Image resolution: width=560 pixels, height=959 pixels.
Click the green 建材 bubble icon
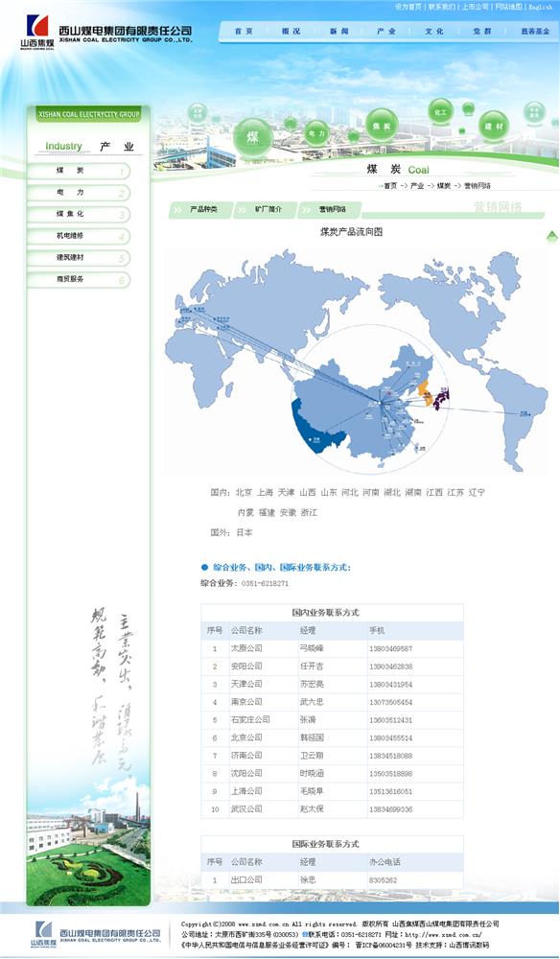point(494,126)
